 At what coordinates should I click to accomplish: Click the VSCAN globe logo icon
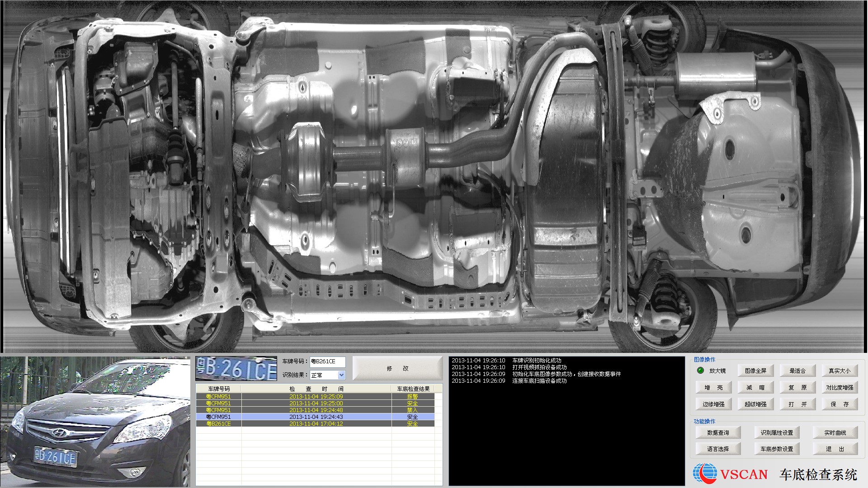705,474
